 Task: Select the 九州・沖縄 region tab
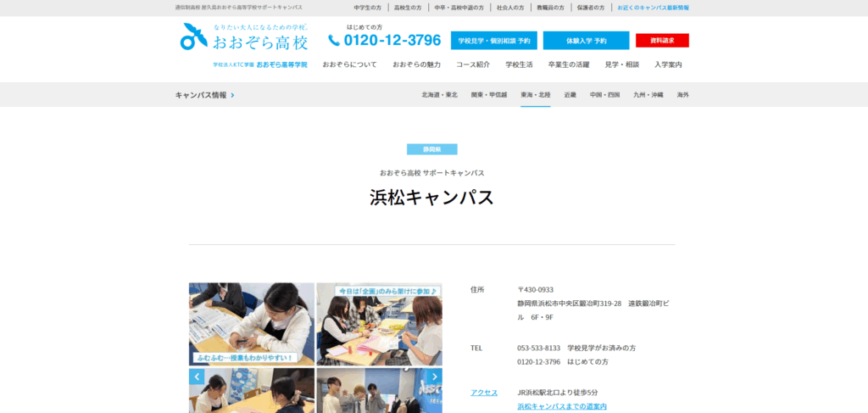[x=648, y=95]
